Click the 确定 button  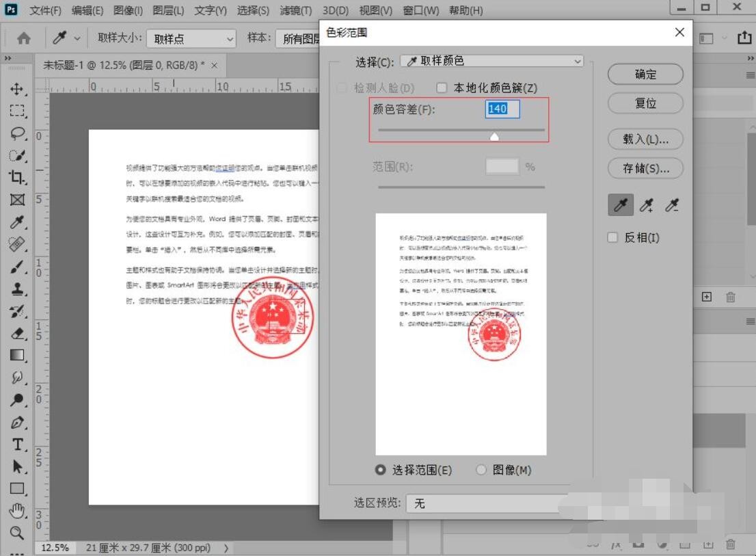point(645,75)
